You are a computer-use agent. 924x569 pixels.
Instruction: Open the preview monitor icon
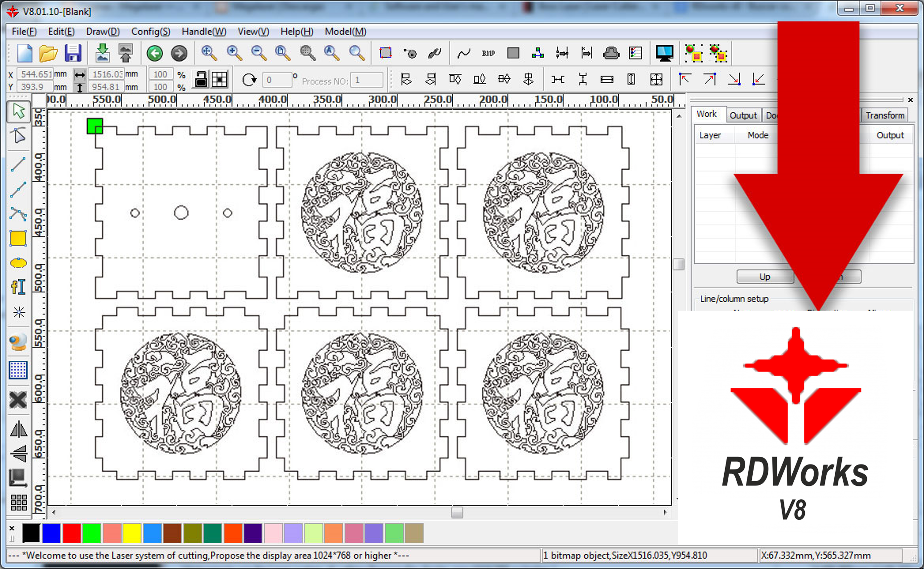664,53
